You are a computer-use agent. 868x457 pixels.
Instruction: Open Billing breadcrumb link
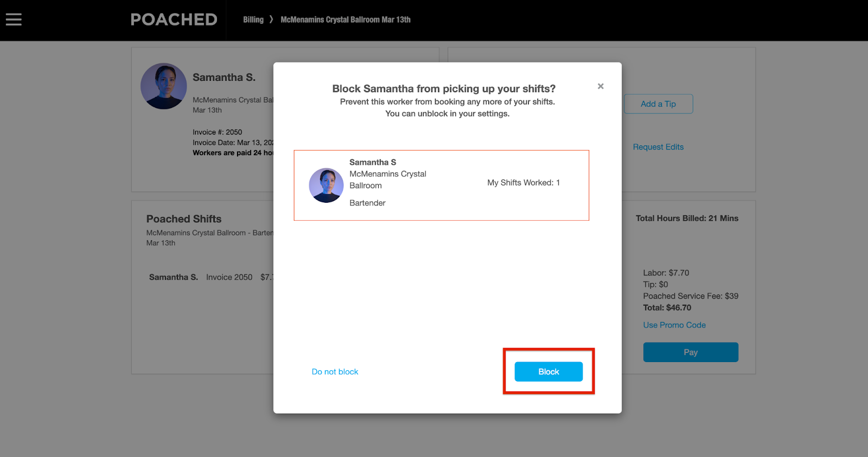tap(253, 20)
